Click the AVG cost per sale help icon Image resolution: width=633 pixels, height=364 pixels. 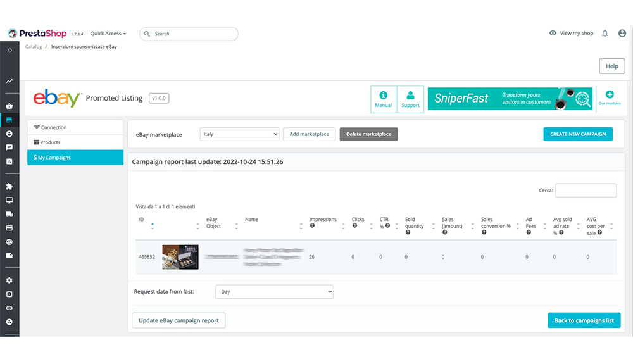(599, 232)
